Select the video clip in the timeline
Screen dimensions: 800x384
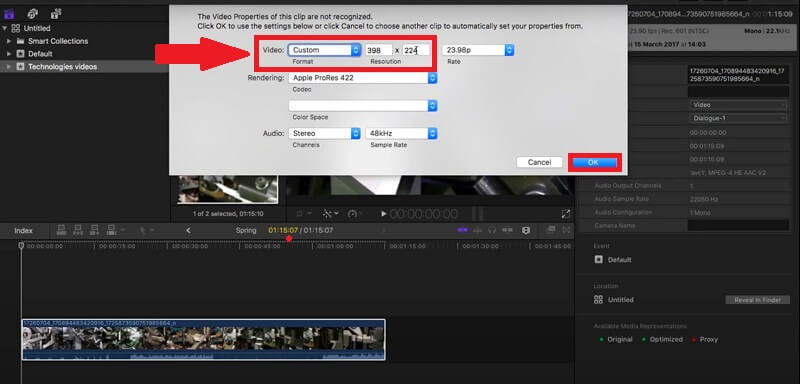(x=203, y=340)
